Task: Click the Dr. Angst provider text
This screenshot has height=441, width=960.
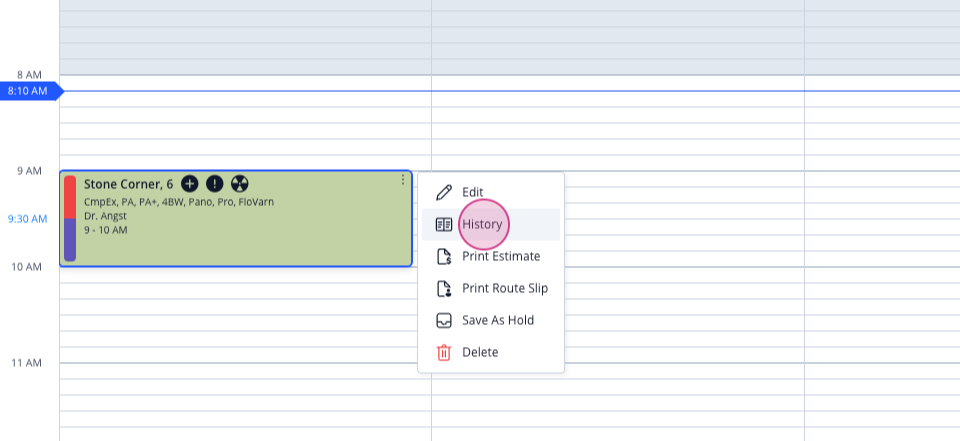Action: 105,216
